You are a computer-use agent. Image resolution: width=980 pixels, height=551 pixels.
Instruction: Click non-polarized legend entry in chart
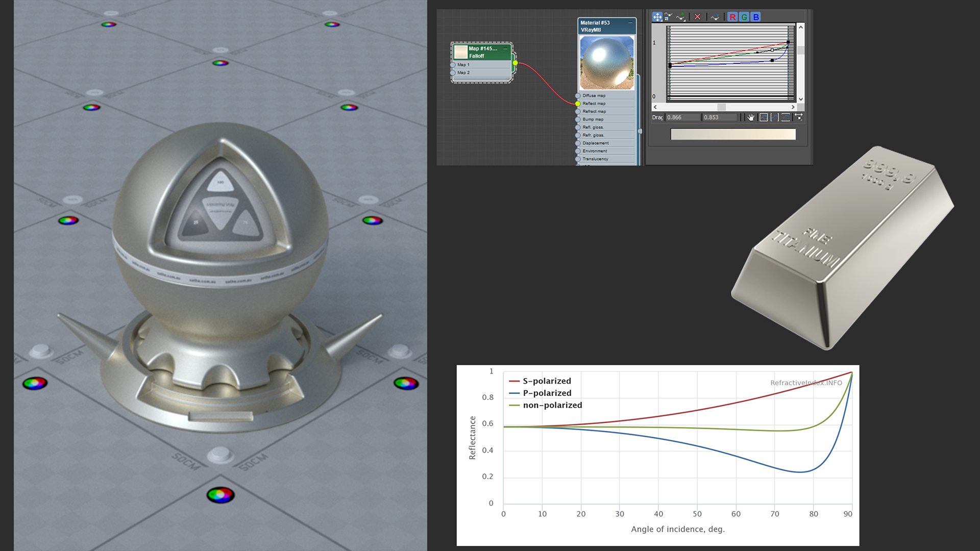pos(546,405)
